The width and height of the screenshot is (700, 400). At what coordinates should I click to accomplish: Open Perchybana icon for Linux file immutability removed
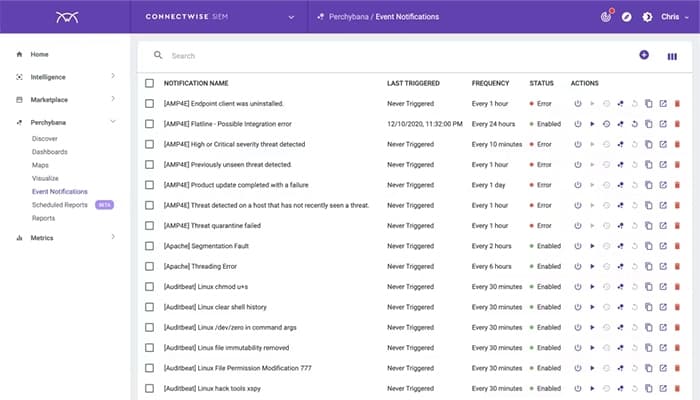coord(621,348)
